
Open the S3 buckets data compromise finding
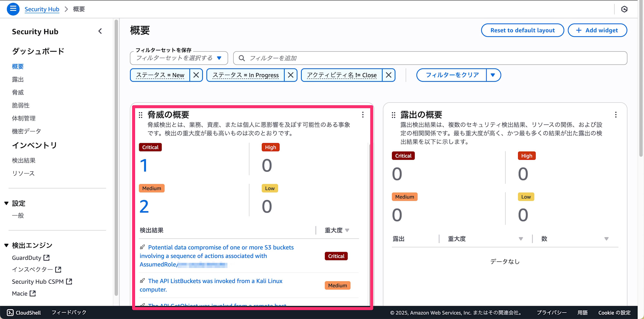(217, 256)
